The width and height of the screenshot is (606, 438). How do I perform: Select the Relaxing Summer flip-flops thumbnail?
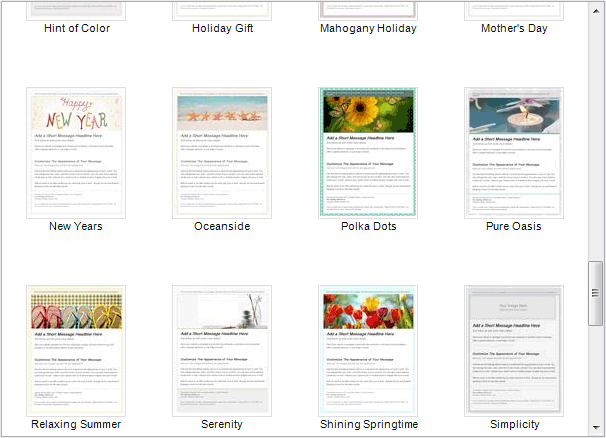pyautogui.click(x=76, y=350)
